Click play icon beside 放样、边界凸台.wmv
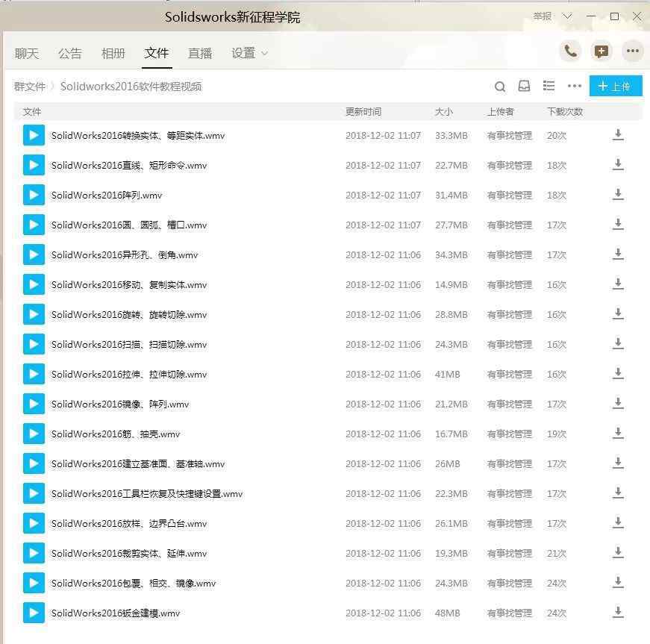This screenshot has width=650, height=644. click(x=34, y=523)
